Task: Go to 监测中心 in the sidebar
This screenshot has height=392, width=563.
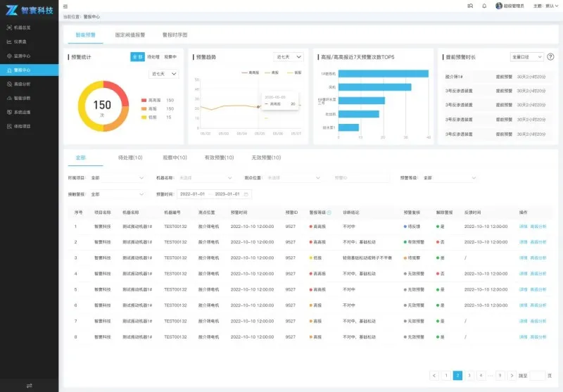Action: click(22, 56)
